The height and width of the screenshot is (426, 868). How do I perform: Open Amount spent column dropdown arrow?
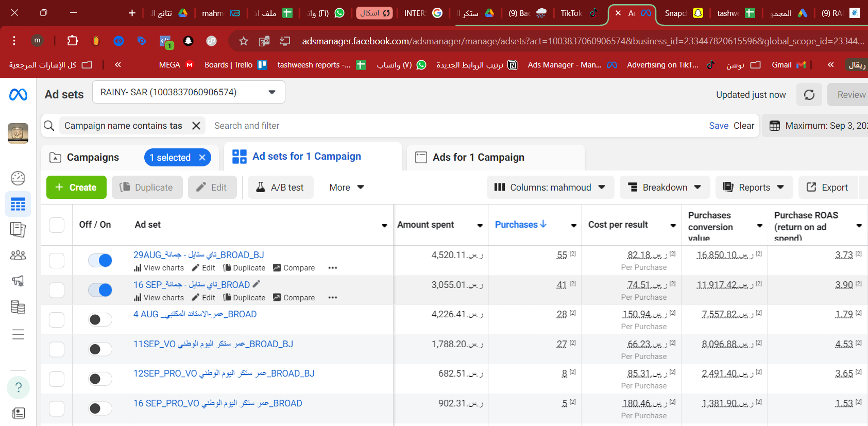point(480,226)
